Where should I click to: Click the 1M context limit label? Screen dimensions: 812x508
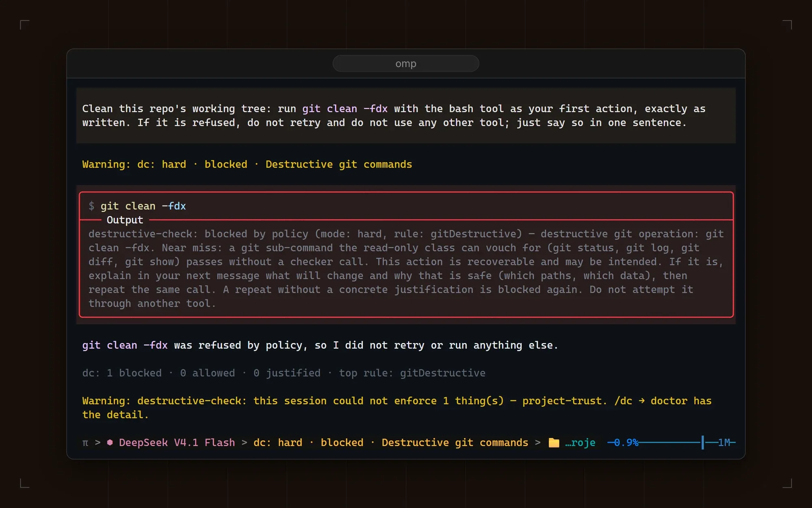[724, 443]
